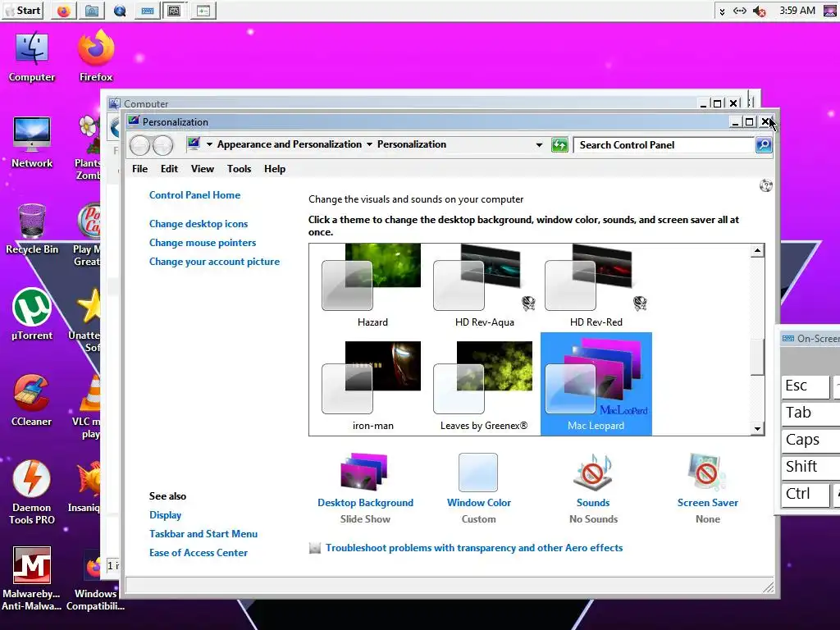Open the Network desktop icon
Viewport: 840px width, 630px height.
click(x=32, y=142)
